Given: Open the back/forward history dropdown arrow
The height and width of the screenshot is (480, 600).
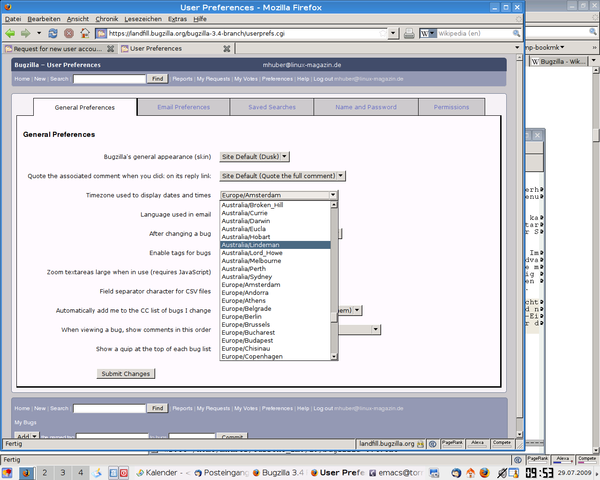Looking at the screenshot, I should [x=39, y=33].
